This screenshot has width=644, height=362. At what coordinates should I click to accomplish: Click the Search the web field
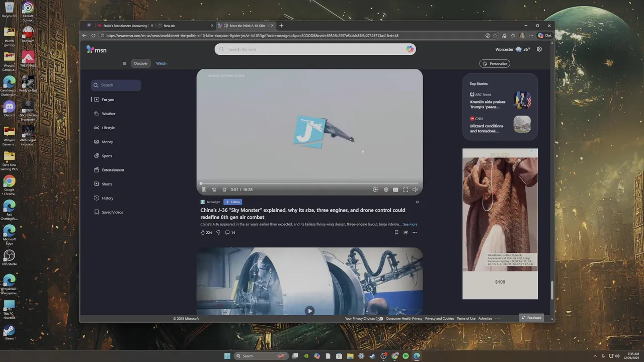point(315,49)
